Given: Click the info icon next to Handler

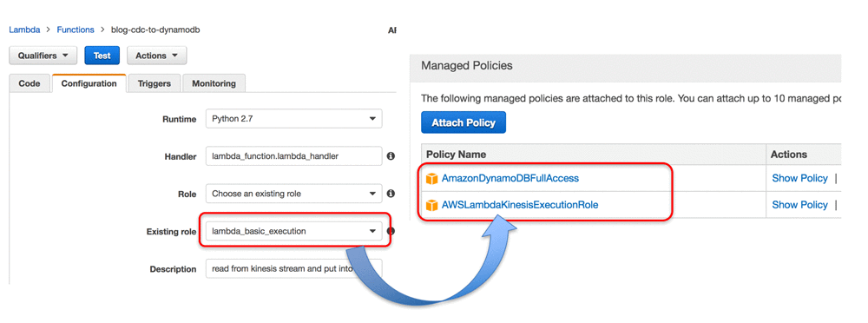Looking at the screenshot, I should pos(391,157).
